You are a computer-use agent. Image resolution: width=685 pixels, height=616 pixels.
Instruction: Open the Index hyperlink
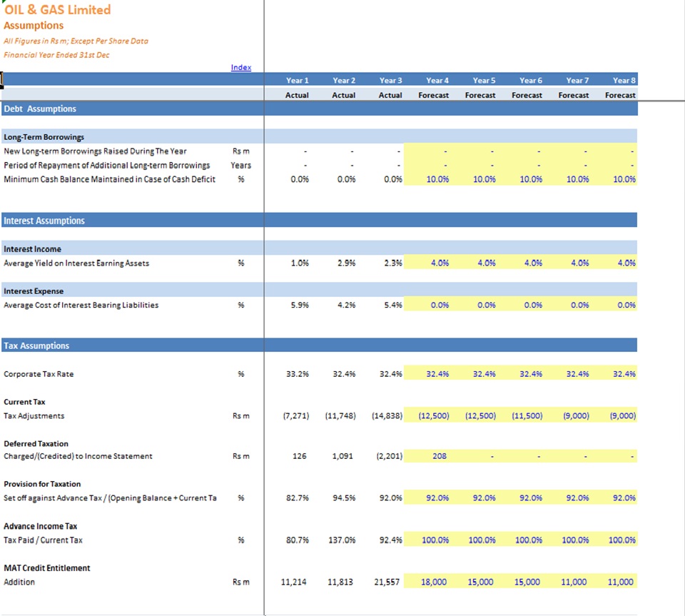click(x=240, y=67)
